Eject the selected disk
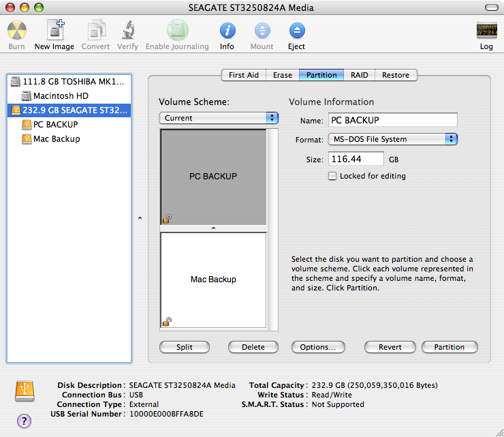This screenshot has width=504, height=437. [x=297, y=31]
